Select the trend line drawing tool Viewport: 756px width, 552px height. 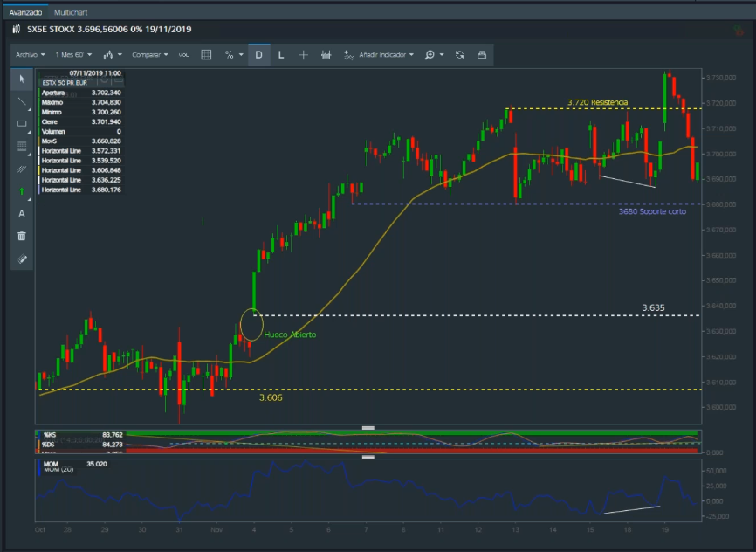[22, 101]
